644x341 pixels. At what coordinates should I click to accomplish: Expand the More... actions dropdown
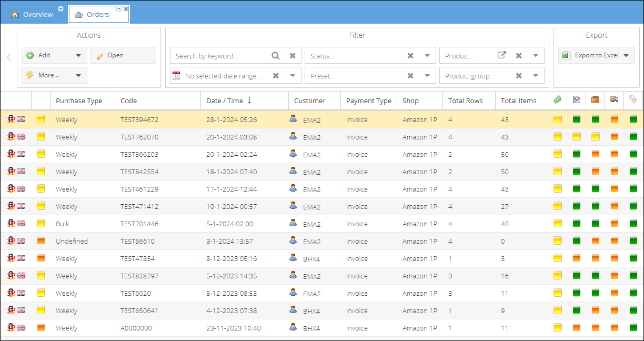78,75
